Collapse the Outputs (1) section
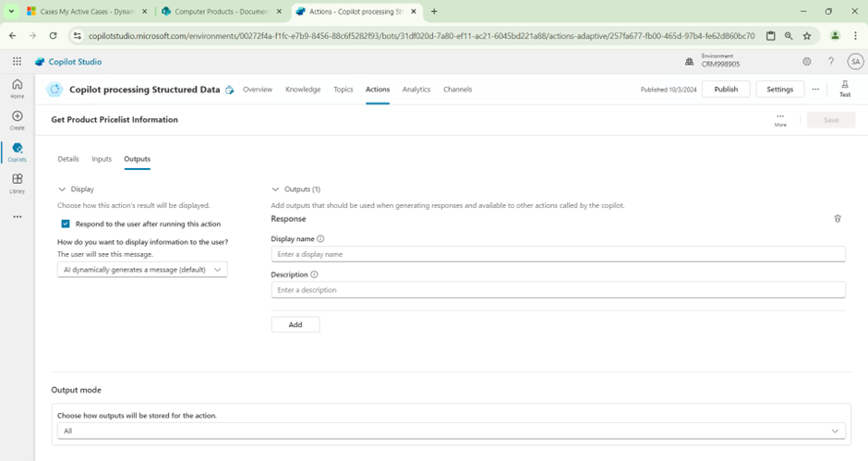 pos(275,189)
